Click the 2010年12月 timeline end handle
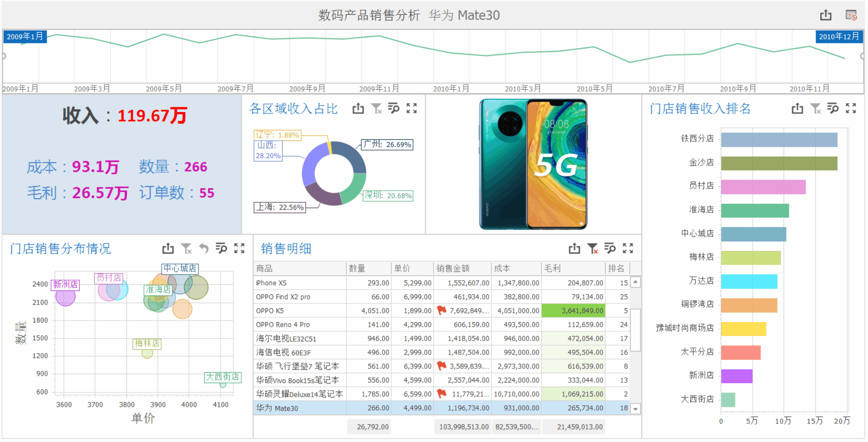This screenshot has width=868, height=442. point(839,37)
